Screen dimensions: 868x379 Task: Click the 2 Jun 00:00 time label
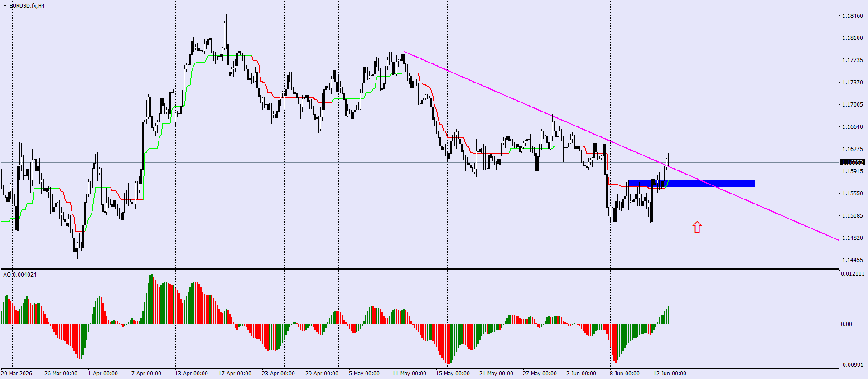point(581,374)
